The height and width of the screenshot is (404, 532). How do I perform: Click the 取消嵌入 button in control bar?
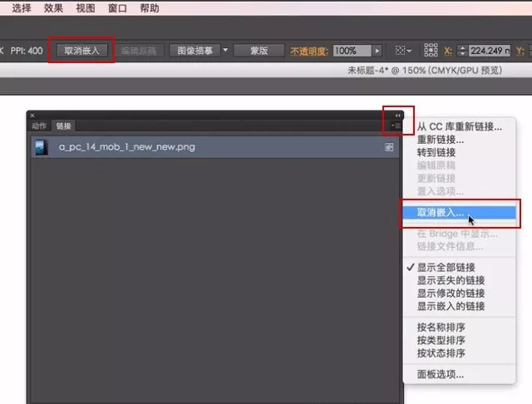click(81, 51)
